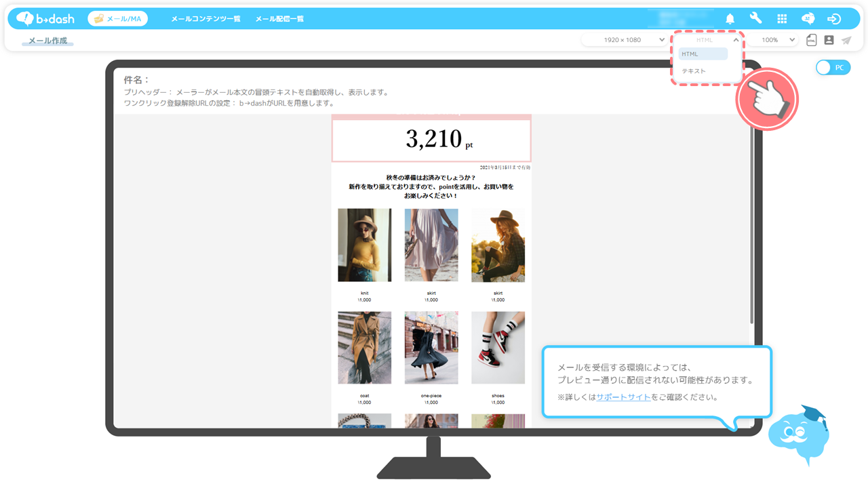This screenshot has height=488, width=868.
Task: Open the 1920 × 1080 resolution dropdown
Action: 625,40
